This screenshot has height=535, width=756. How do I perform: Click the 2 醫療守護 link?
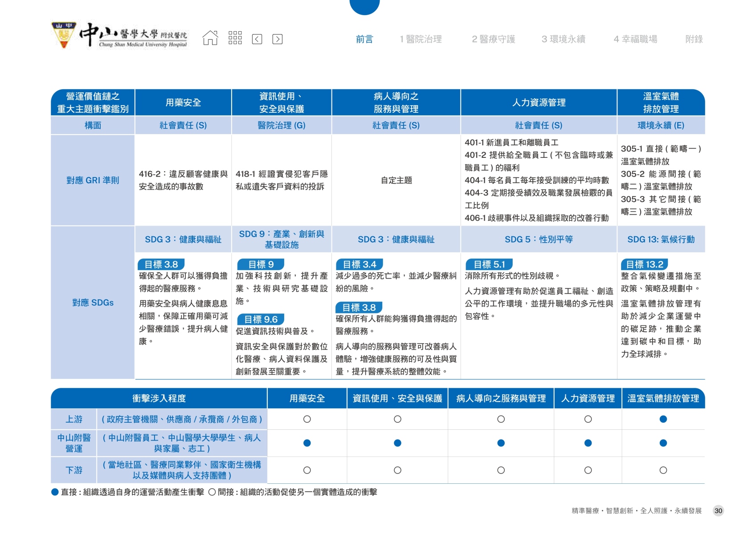tap(493, 39)
